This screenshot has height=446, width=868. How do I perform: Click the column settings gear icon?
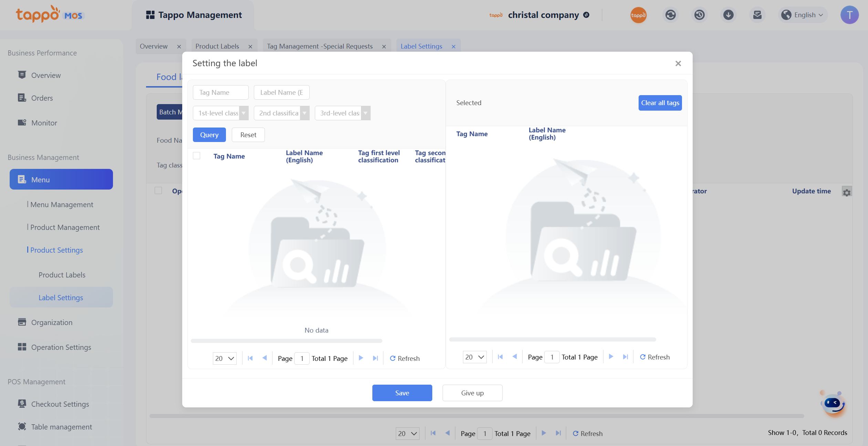(847, 192)
